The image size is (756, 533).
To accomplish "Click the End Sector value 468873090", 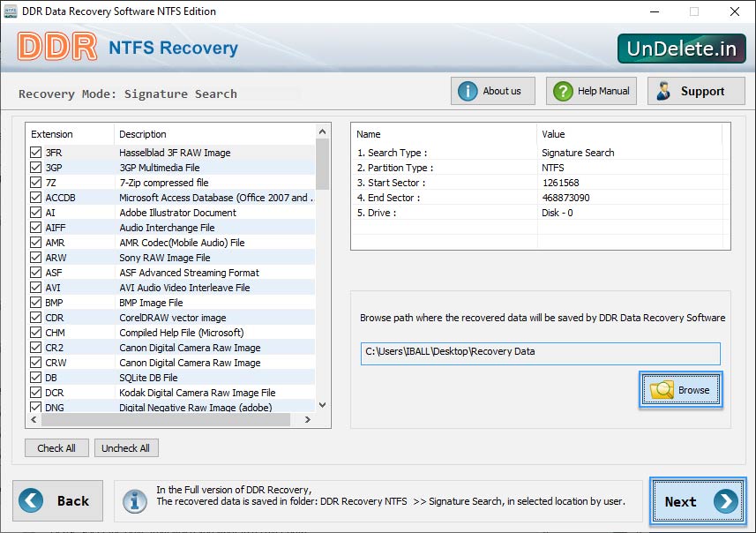I will tap(565, 198).
